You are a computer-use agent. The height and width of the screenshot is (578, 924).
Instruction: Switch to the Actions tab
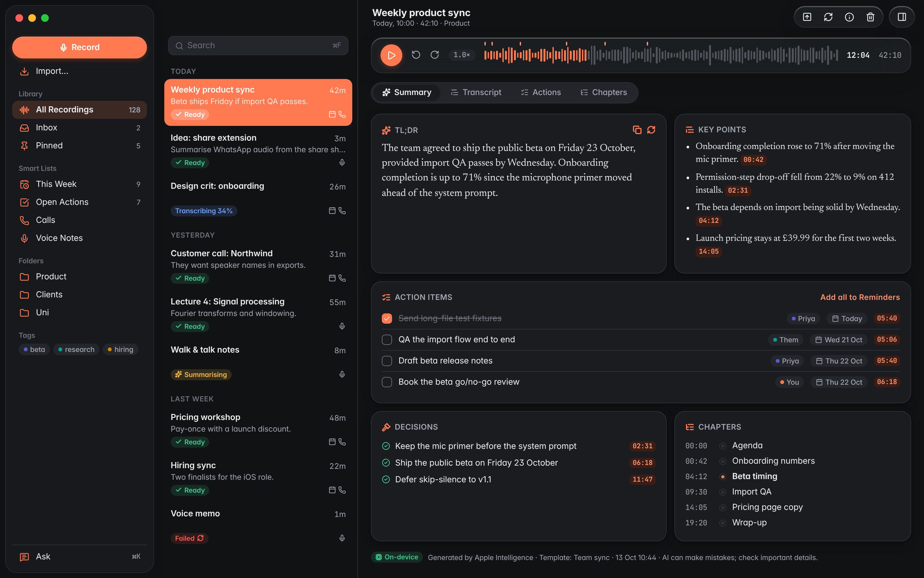[x=541, y=92]
